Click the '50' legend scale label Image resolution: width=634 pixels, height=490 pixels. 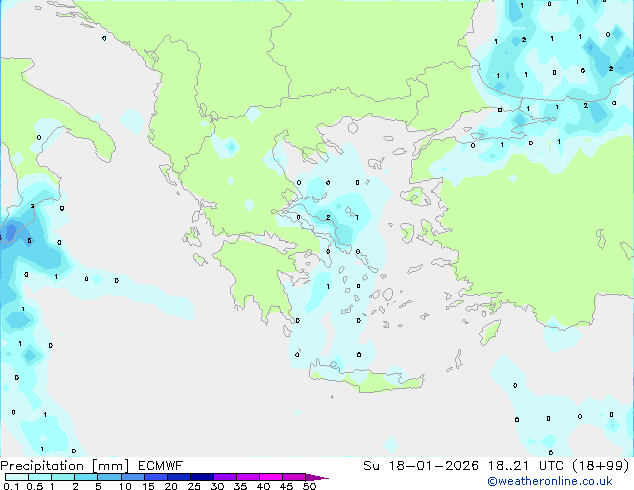click(x=309, y=486)
